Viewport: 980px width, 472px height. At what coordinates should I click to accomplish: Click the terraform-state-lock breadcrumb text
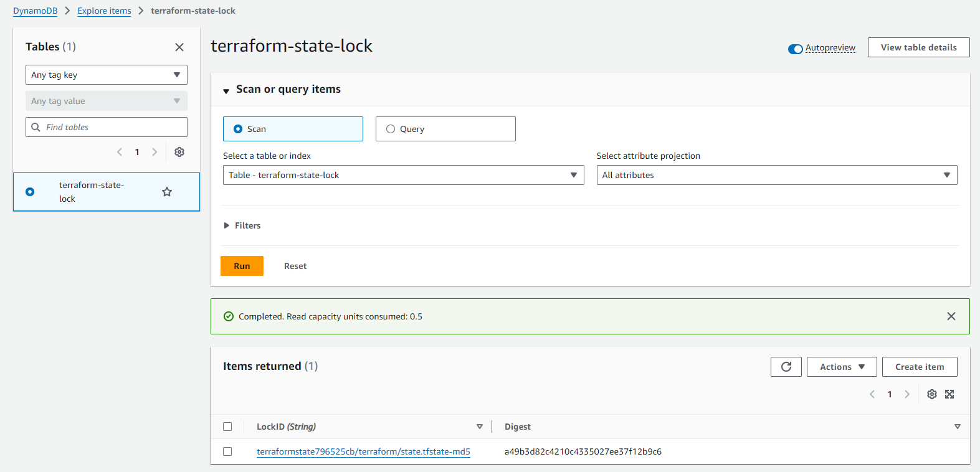tap(193, 11)
